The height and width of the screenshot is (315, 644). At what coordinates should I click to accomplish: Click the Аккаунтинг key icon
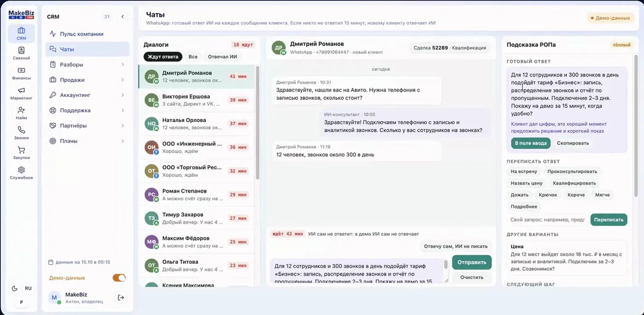pyautogui.click(x=53, y=95)
